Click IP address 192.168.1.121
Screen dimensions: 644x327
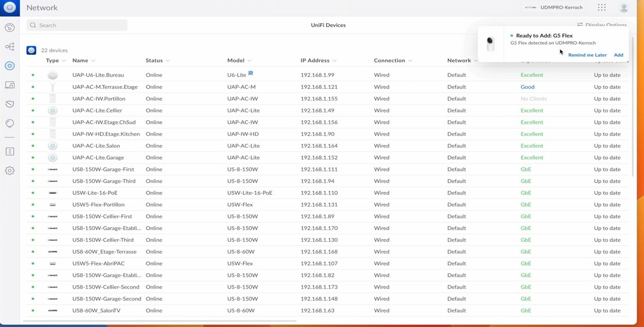(x=319, y=87)
